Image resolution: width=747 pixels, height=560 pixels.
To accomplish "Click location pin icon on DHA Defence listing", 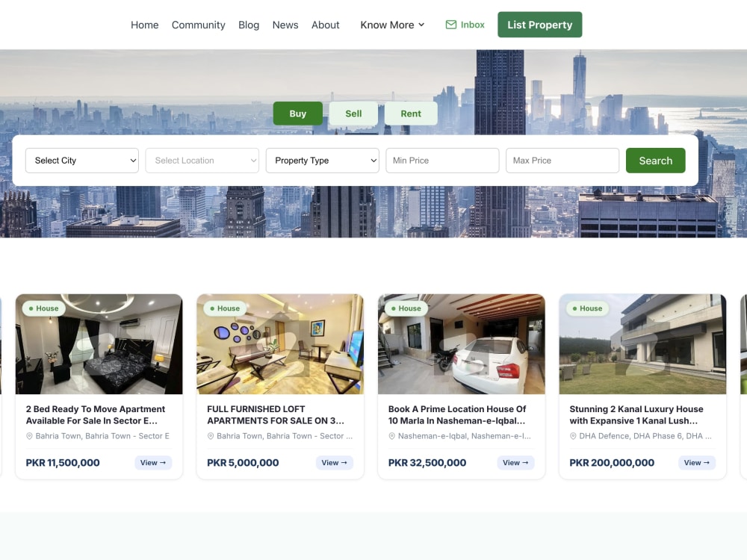I will click(573, 436).
